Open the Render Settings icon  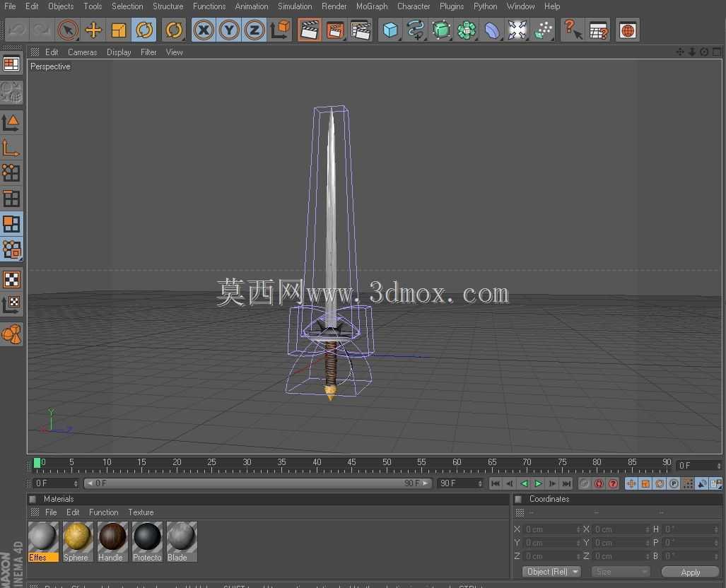click(x=361, y=30)
